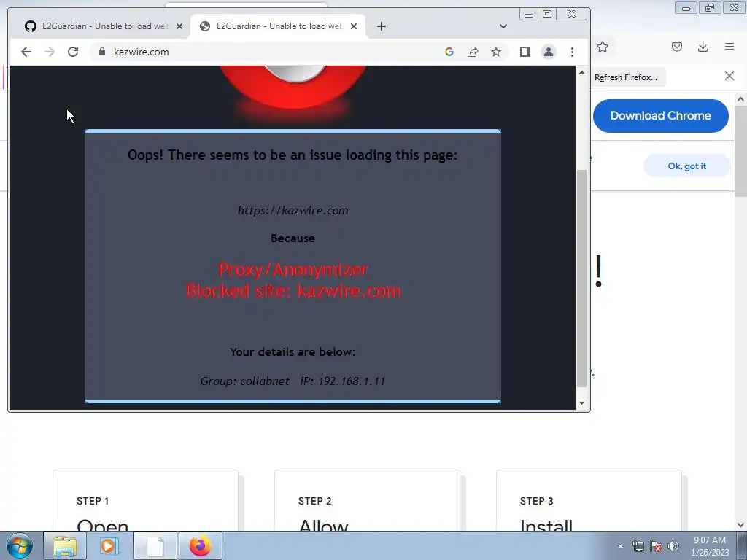Click the blocked URL https://kazwire.com text
Viewport: 747px width, 560px height.
tap(293, 211)
